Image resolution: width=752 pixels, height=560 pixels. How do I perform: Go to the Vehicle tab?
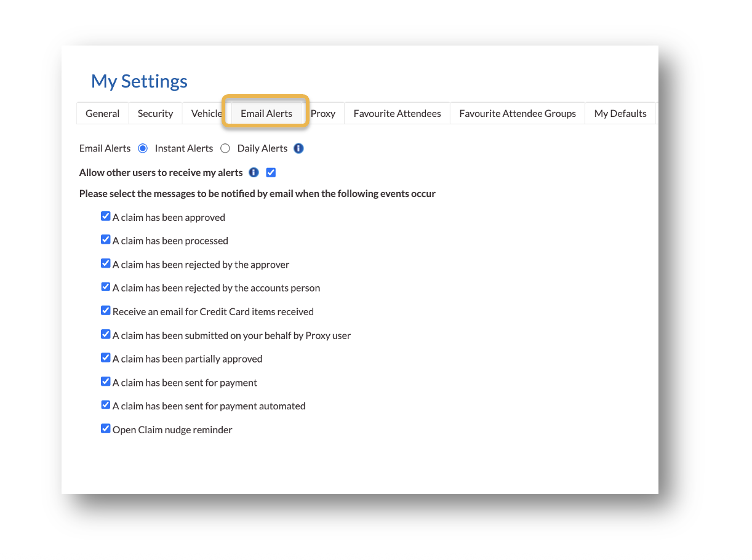[x=206, y=113]
